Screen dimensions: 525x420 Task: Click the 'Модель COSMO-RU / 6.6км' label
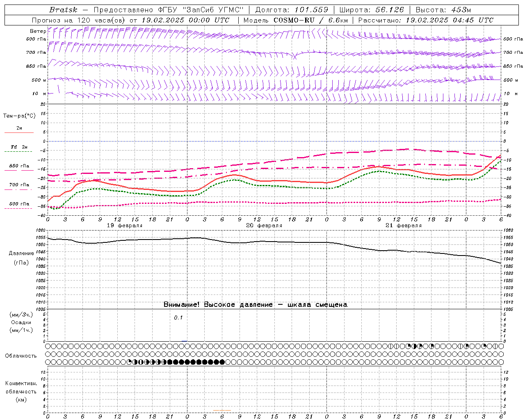tap(296, 20)
